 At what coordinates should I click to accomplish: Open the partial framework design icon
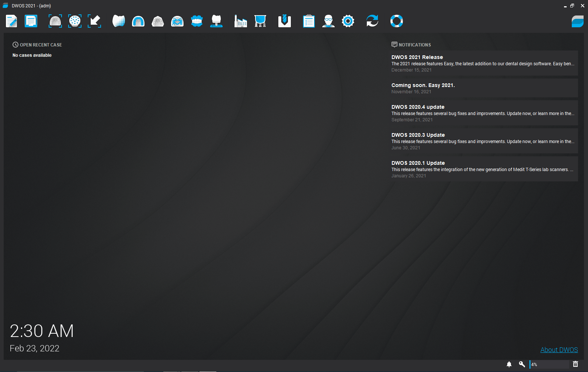pos(177,21)
